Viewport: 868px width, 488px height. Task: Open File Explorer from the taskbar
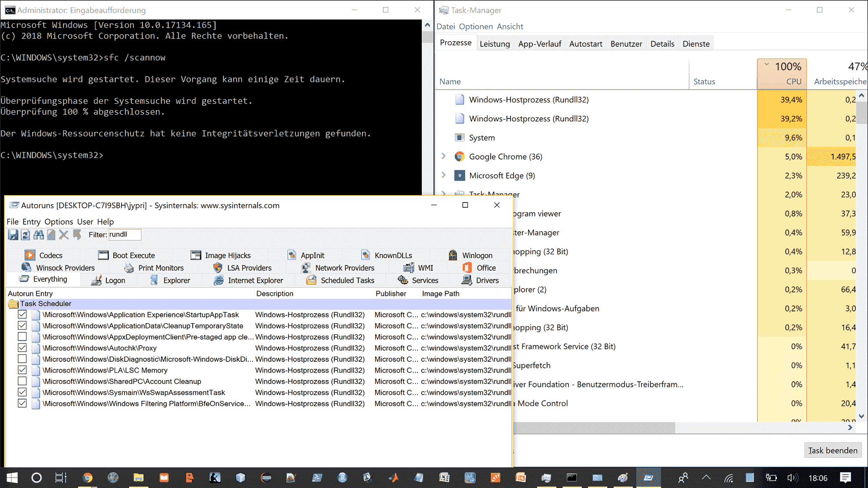point(138,478)
